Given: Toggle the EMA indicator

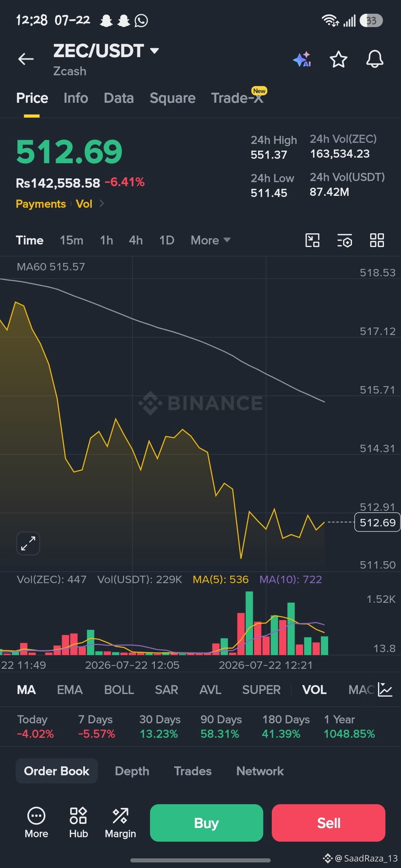Looking at the screenshot, I should tap(70, 690).
